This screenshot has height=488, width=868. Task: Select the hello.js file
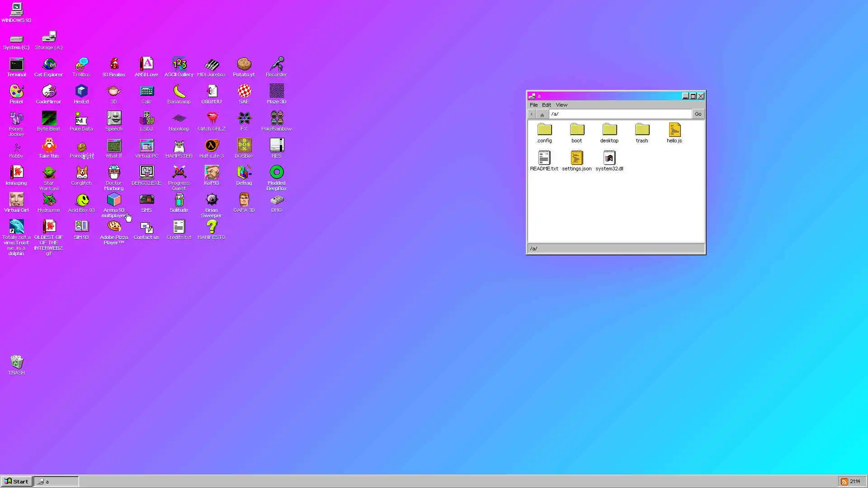[674, 131]
